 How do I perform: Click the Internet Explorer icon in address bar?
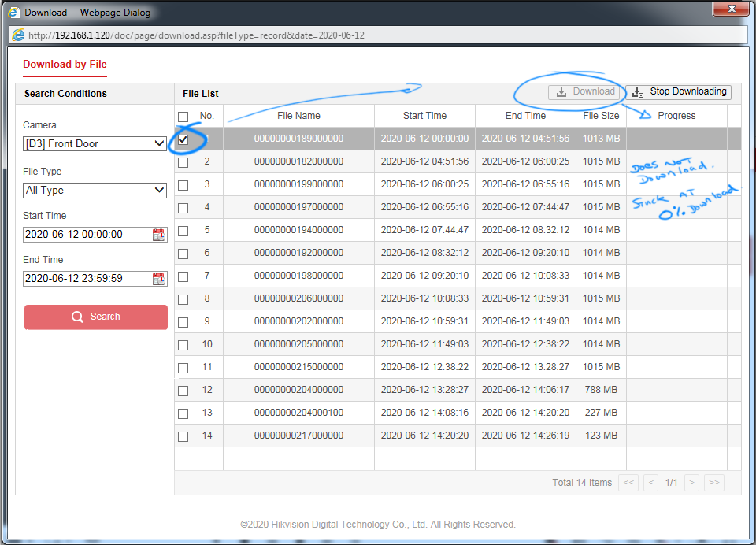[19, 35]
